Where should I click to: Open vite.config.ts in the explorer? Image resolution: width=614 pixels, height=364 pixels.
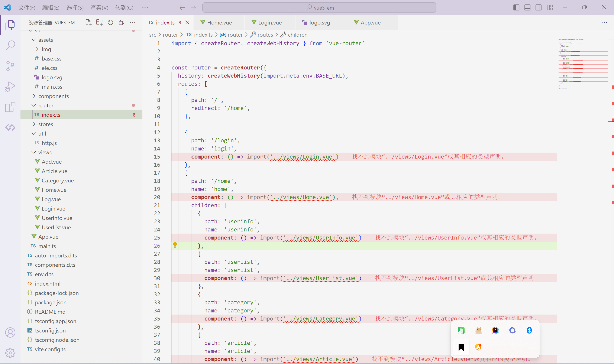coord(81,349)
